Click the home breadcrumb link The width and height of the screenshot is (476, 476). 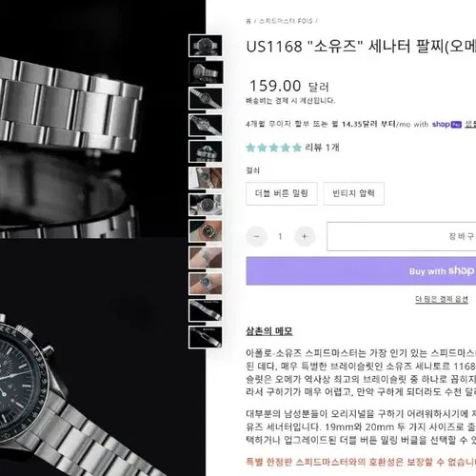pos(248,21)
